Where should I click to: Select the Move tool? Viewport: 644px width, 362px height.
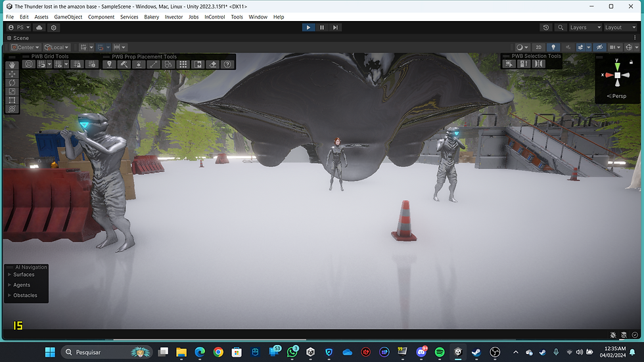pyautogui.click(x=12, y=74)
